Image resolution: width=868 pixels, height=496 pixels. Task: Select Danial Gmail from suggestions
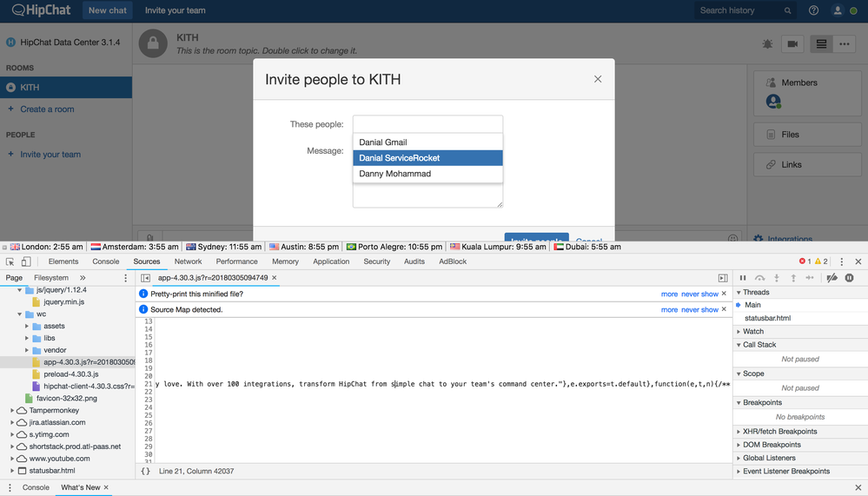(427, 142)
